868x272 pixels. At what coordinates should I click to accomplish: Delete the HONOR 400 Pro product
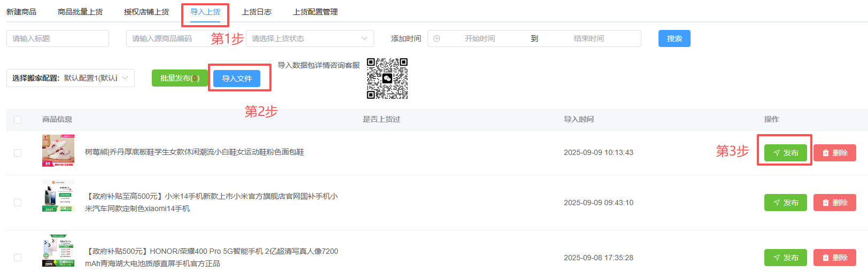coord(834,258)
